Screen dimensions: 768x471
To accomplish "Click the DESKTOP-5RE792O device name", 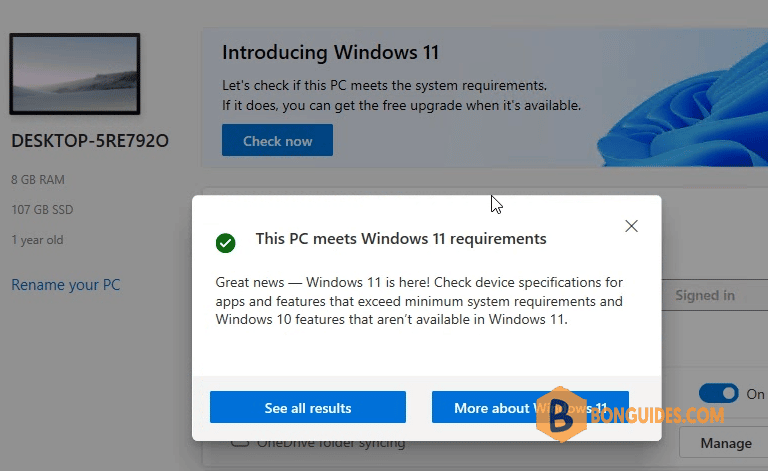I will (90, 141).
